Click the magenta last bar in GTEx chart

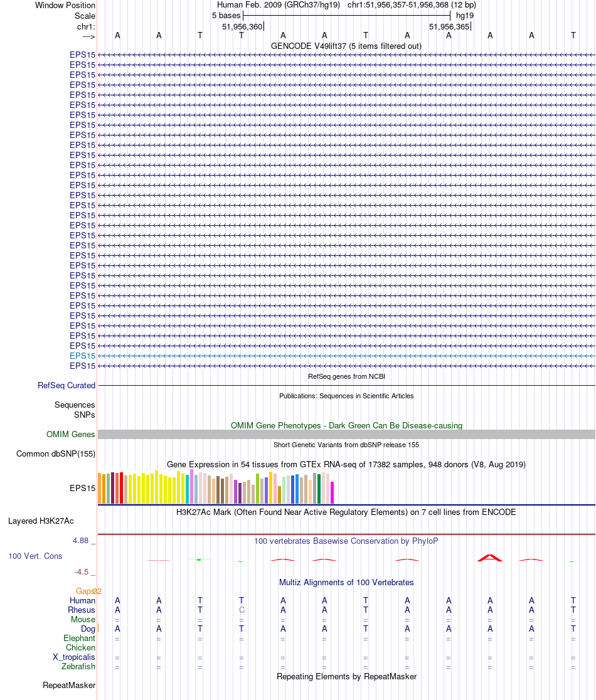pyautogui.click(x=332, y=493)
